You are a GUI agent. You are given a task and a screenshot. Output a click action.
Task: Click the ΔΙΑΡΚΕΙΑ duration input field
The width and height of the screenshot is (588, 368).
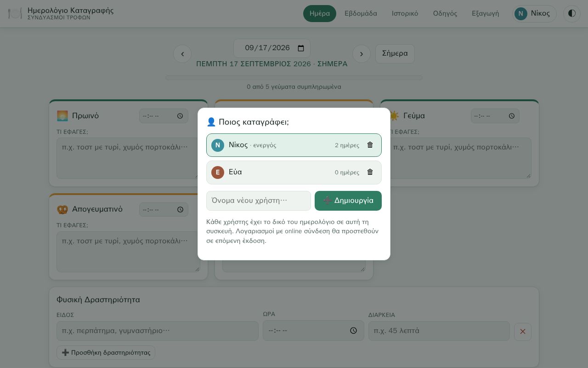point(439,331)
